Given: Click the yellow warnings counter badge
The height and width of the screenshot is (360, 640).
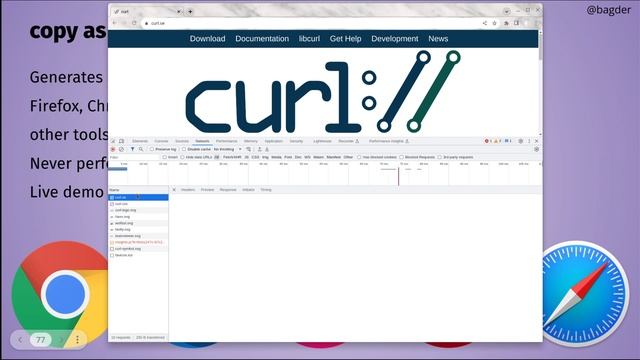Looking at the screenshot, I should [x=497, y=141].
